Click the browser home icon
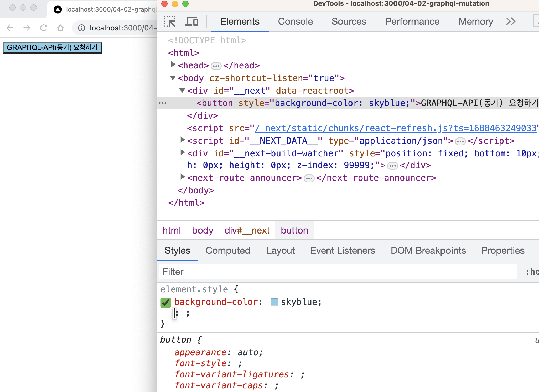 (x=60, y=28)
